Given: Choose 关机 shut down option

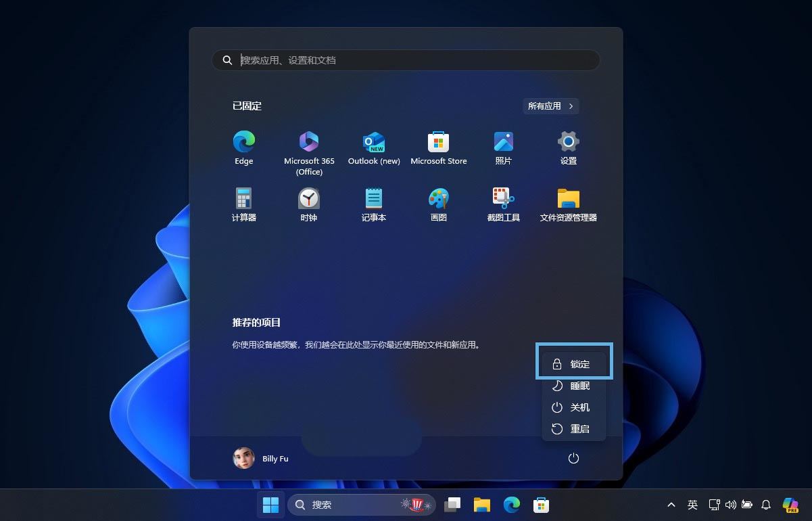Looking at the screenshot, I should coord(574,407).
